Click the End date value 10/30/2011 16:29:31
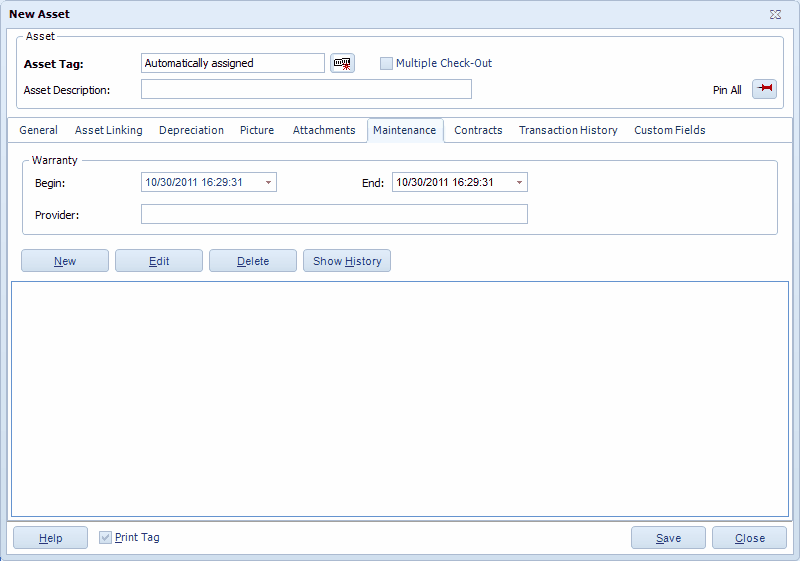Screen dimensions: 800x561 coord(445,183)
